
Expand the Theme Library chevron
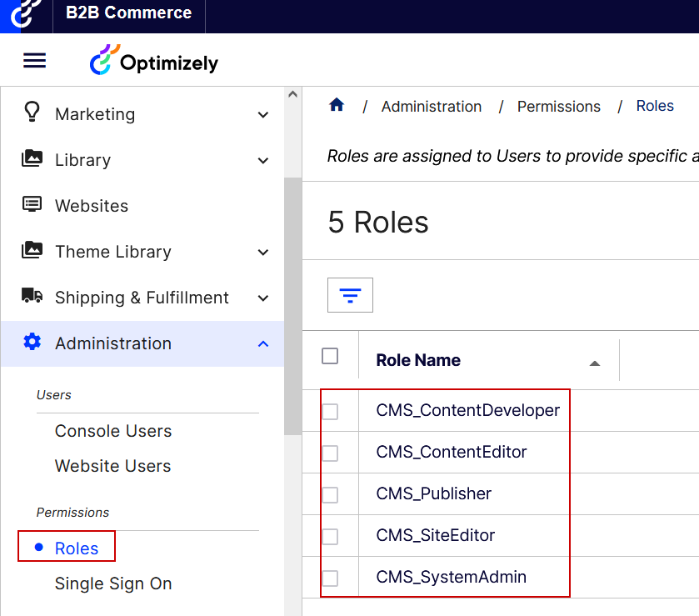click(x=263, y=252)
